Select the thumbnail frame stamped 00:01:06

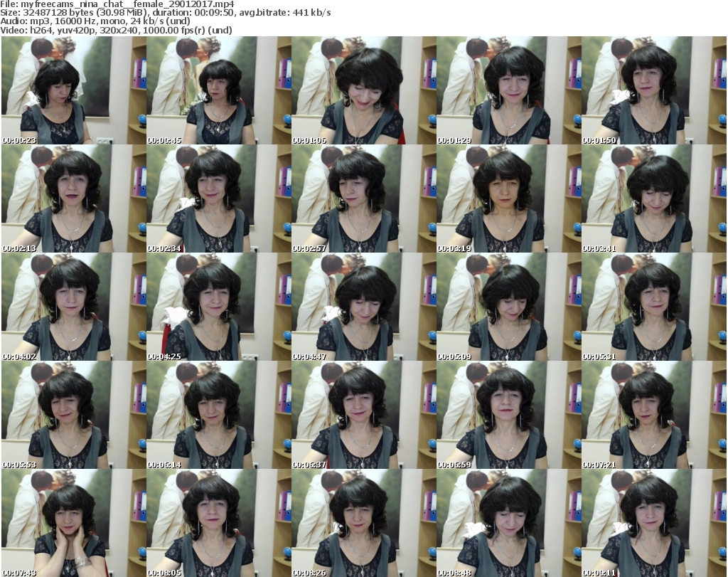[363, 90]
